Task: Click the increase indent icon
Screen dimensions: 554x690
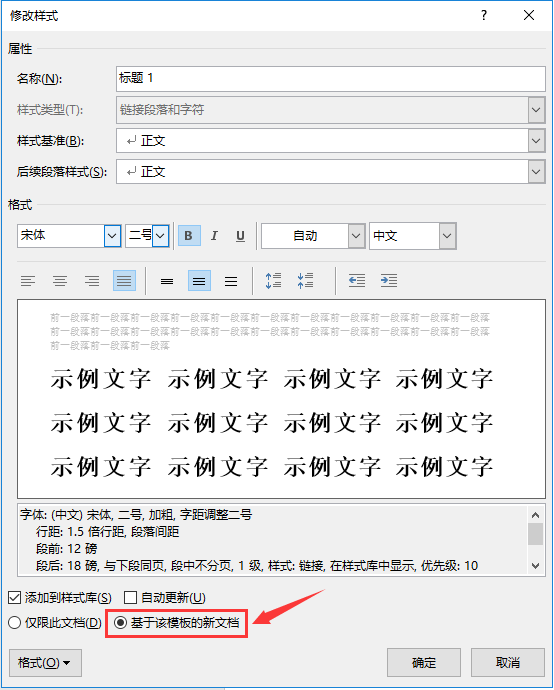Action: point(389,281)
